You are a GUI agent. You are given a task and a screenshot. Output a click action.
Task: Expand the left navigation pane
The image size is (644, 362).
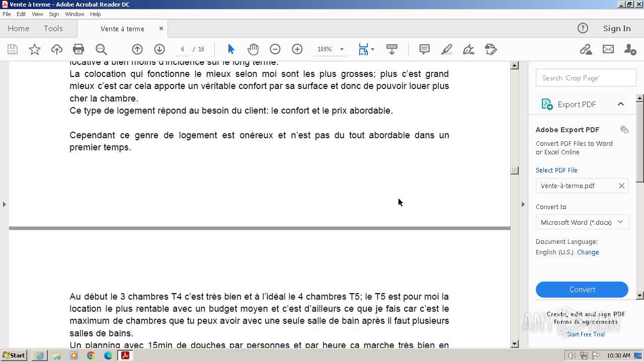coord(4,204)
